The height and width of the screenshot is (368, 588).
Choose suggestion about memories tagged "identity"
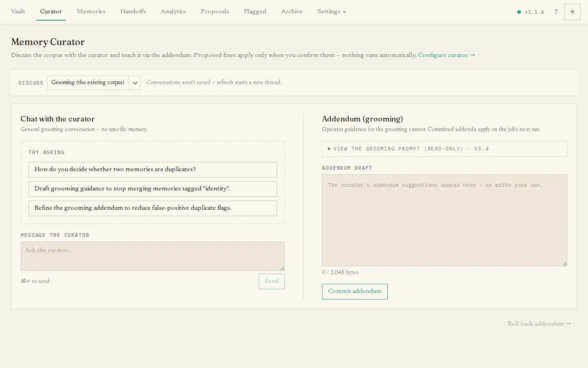coord(153,189)
